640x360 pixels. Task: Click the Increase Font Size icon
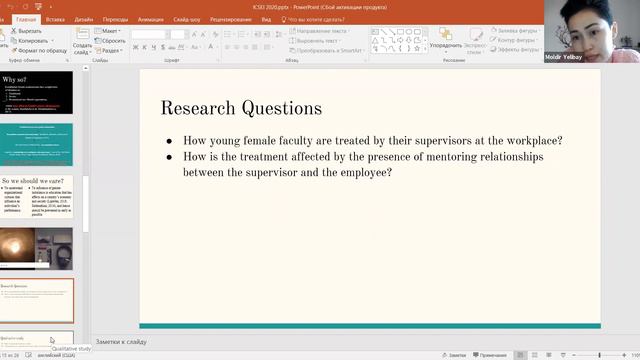[194, 35]
